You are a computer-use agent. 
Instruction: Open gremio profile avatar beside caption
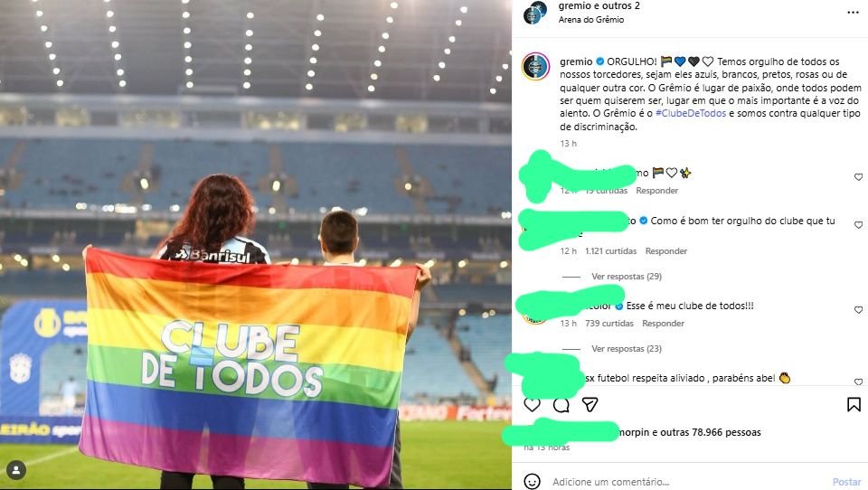coord(535,67)
